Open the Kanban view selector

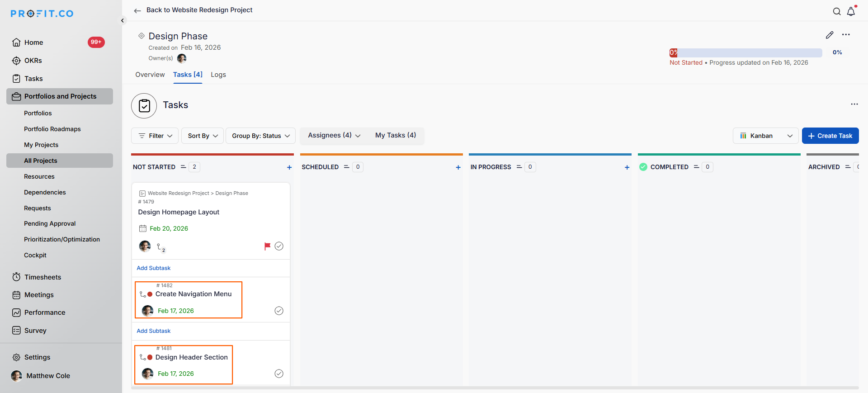(766, 136)
